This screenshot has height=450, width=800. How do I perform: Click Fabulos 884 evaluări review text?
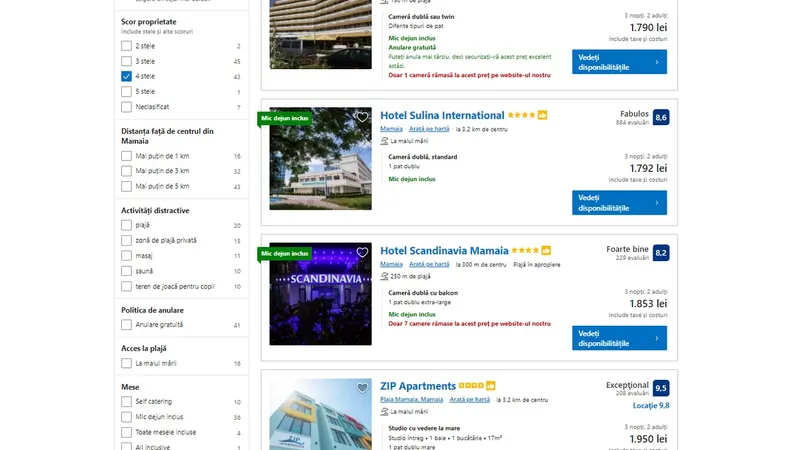click(x=632, y=117)
